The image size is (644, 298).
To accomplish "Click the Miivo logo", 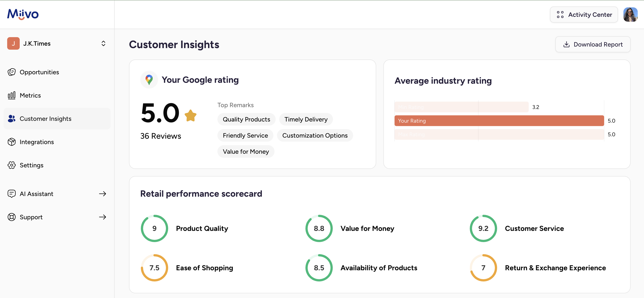I will (x=23, y=14).
